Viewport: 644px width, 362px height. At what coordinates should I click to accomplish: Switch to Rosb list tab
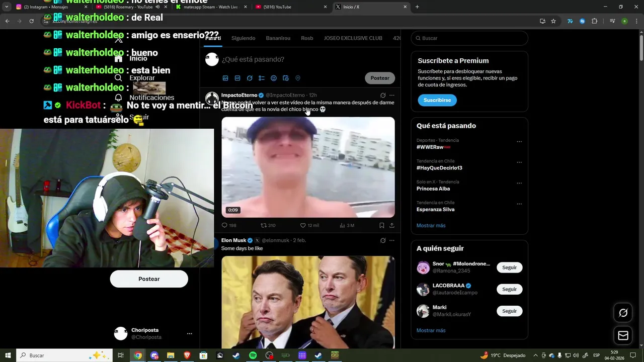coord(307,38)
